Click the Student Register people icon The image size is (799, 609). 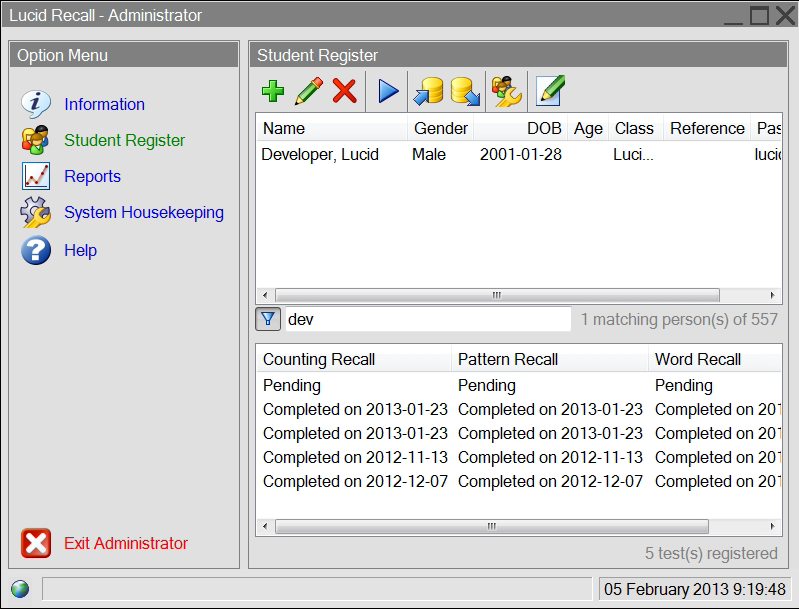point(36,140)
